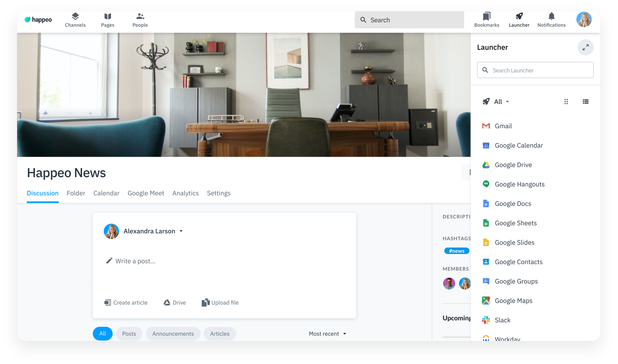Image resolution: width=618 pixels, height=364 pixels.
Task: Open Channels from the top navigation
Action: pos(75,20)
